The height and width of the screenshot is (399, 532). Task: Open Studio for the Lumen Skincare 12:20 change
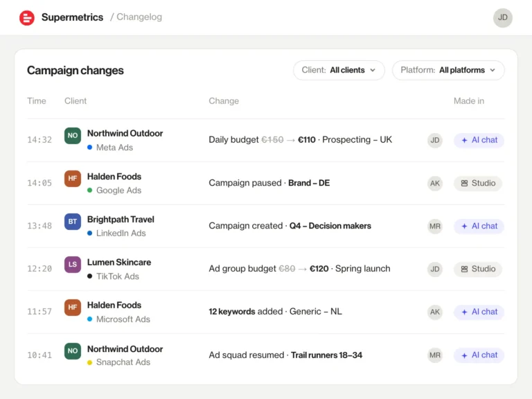(x=478, y=269)
